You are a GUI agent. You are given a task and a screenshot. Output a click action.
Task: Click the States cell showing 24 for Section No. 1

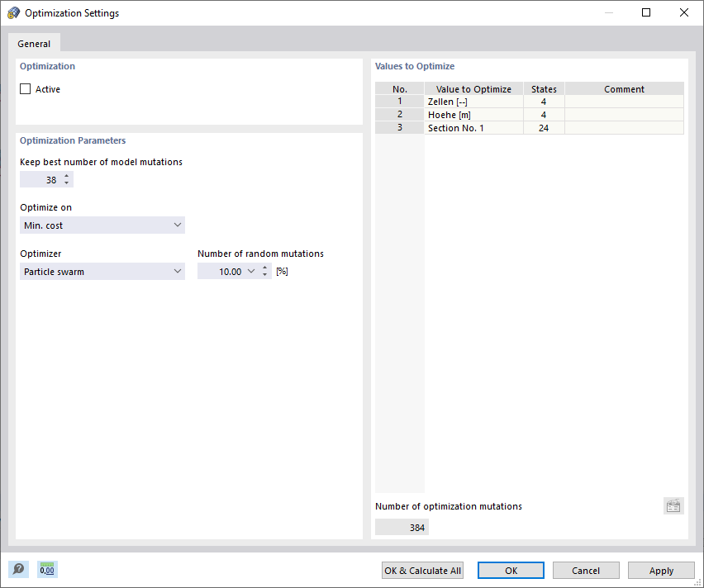tap(544, 127)
